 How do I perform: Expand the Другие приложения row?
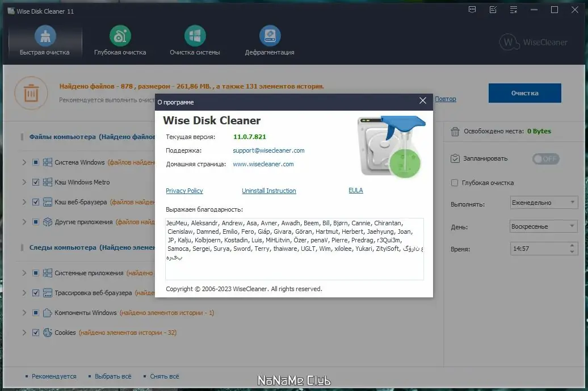point(24,222)
